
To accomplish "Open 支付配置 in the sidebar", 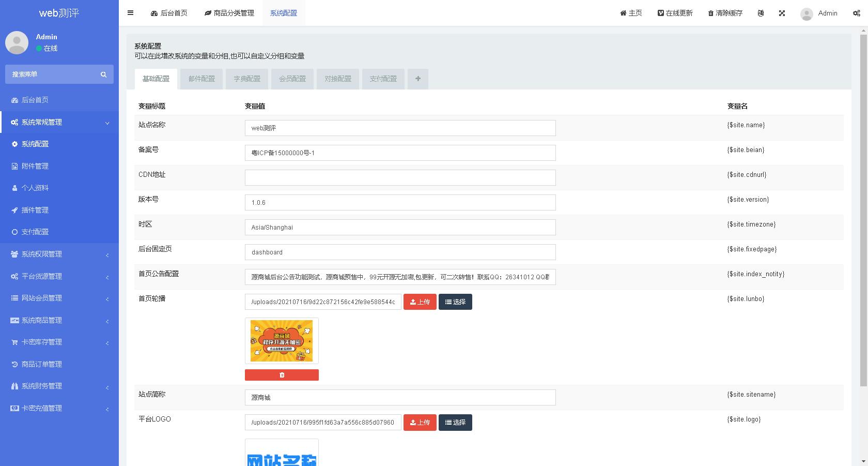I will [x=59, y=232].
